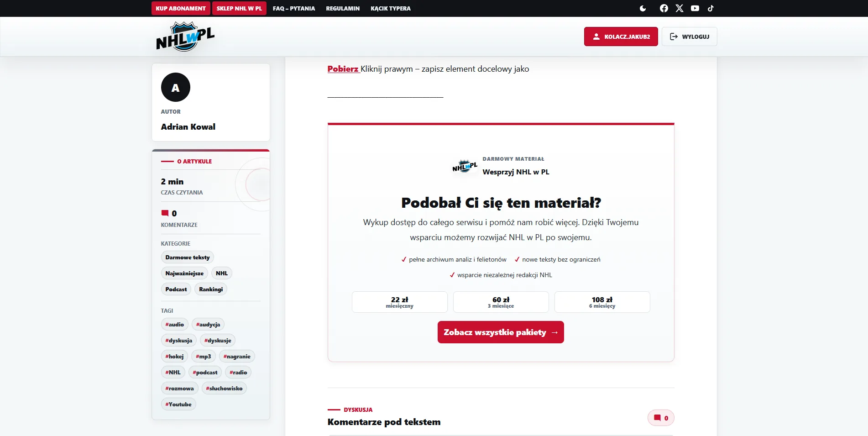Open the X social profile icon
The image size is (868, 436).
pos(680,8)
